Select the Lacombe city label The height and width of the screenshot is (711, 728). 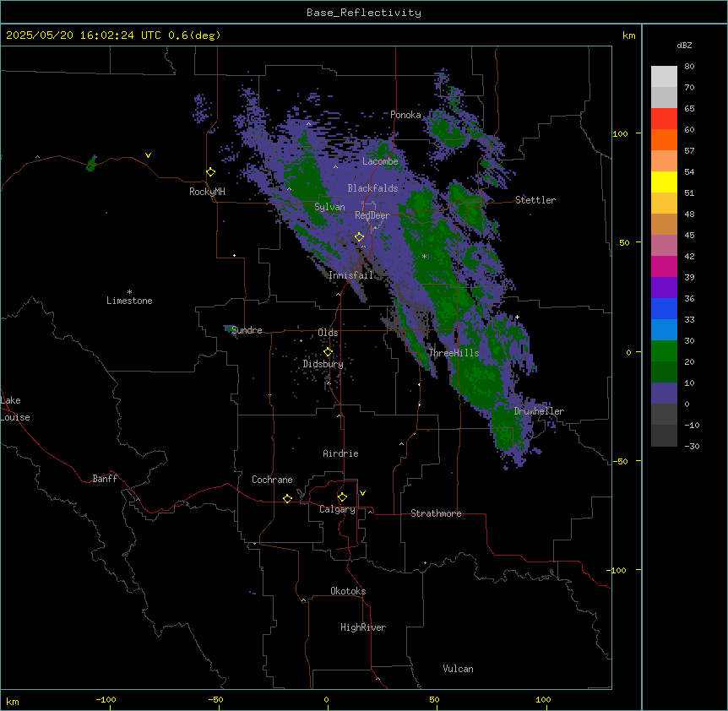[380, 161]
